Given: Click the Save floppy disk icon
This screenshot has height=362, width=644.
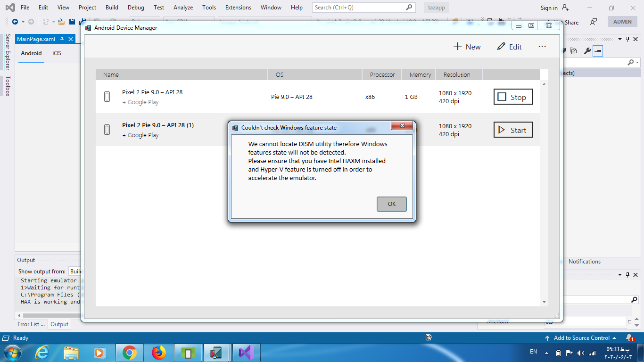Looking at the screenshot, I should (72, 22).
